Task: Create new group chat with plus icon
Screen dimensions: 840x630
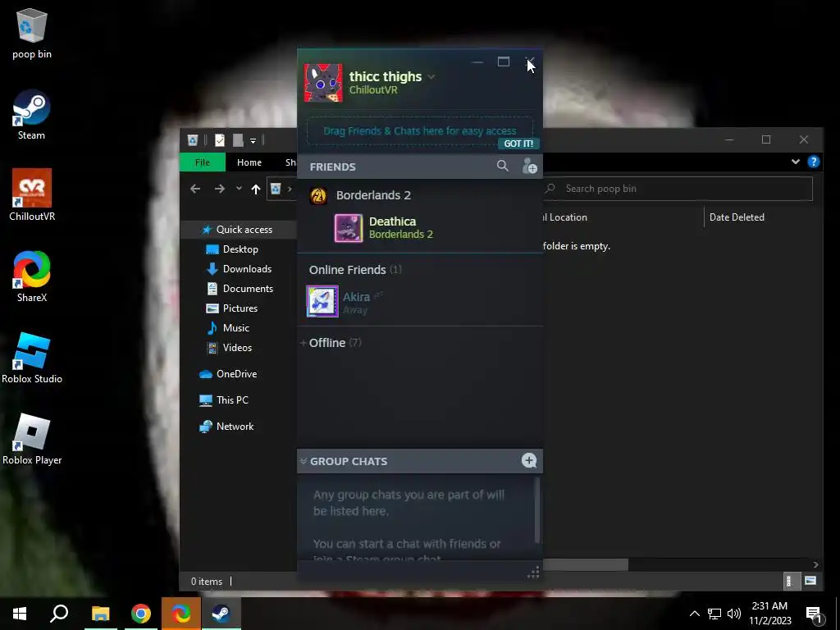Action: pos(529,461)
